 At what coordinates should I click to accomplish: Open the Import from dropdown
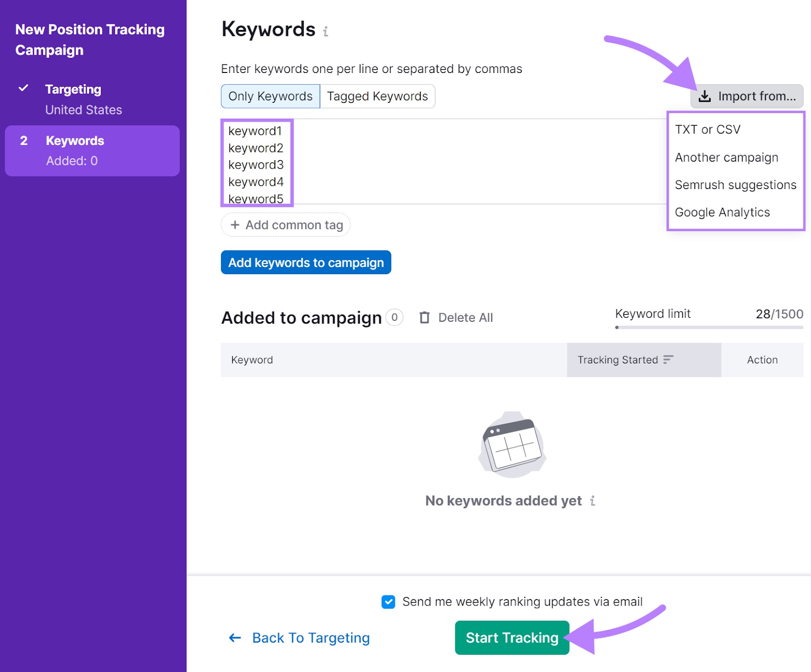point(747,96)
